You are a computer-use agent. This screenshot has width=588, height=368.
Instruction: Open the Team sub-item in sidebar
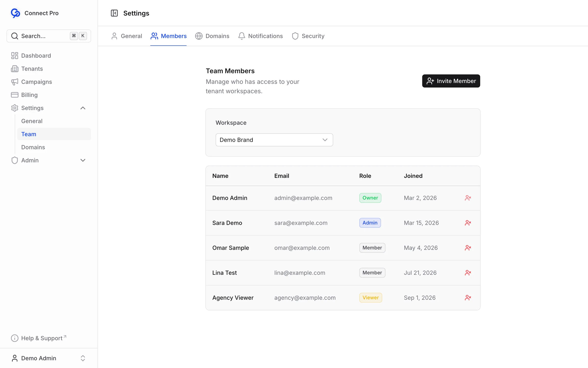point(54,134)
